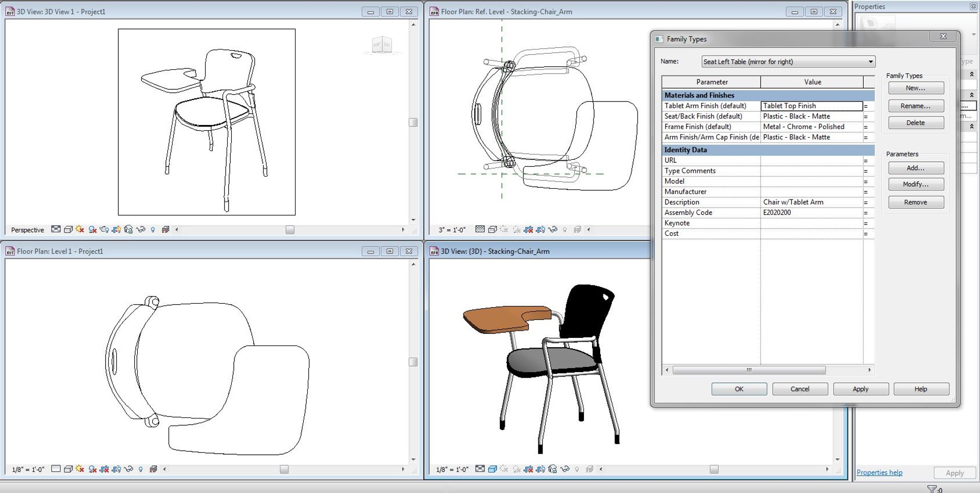The height and width of the screenshot is (493, 980).
Task: Open Detail Level in 3D View 1 window
Action: click(56, 230)
